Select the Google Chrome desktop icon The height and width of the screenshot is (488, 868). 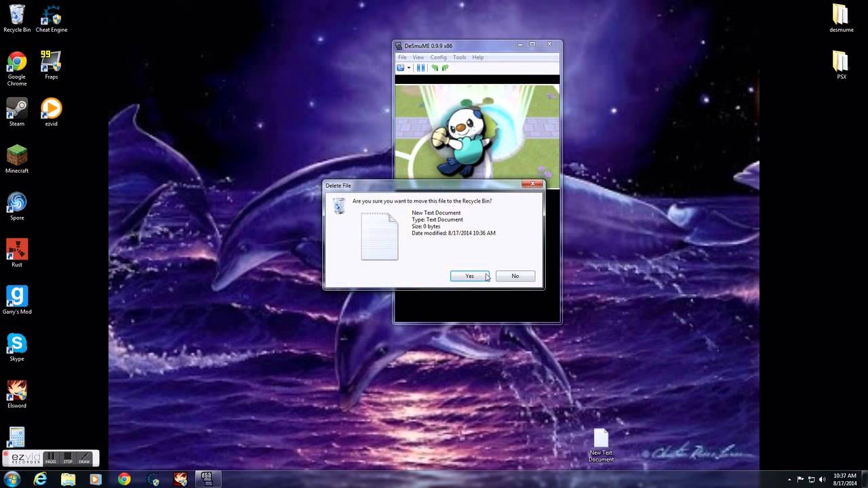point(17,68)
